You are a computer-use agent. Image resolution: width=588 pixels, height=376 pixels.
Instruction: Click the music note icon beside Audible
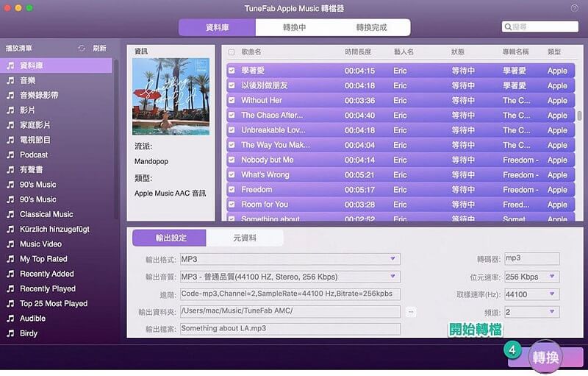point(10,319)
